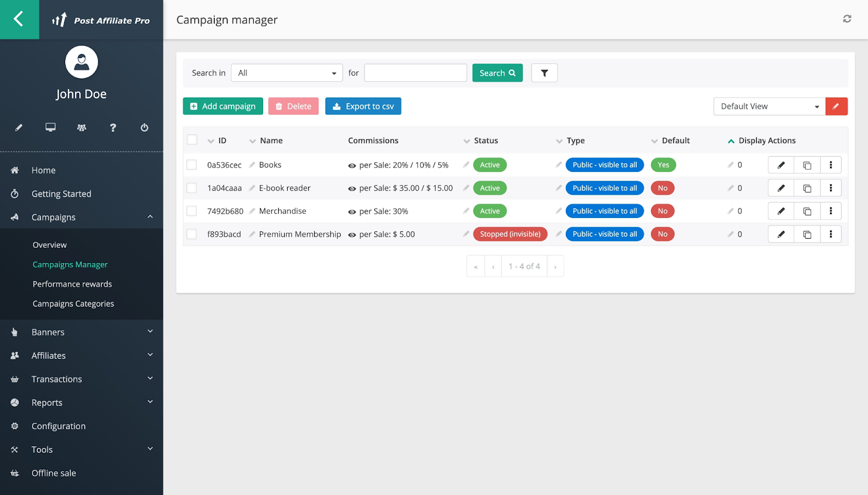868x495 pixels.
Task: Refresh the Campaign manager page
Action: tap(847, 18)
